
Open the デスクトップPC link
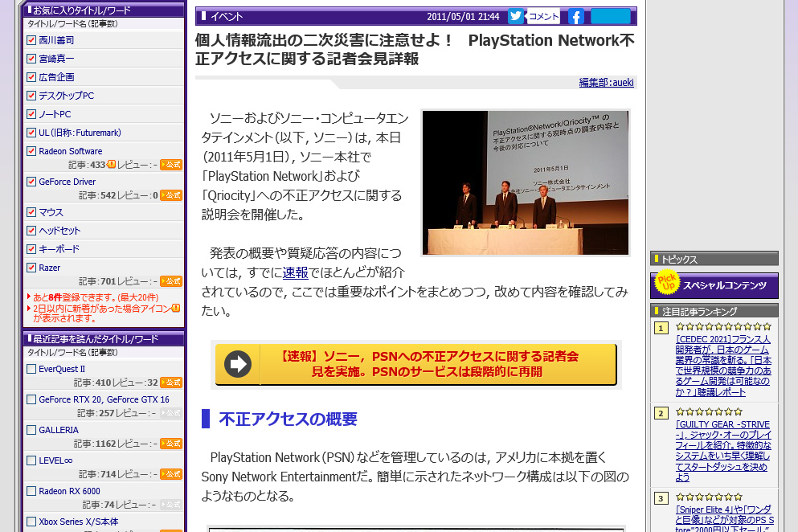coord(67,96)
